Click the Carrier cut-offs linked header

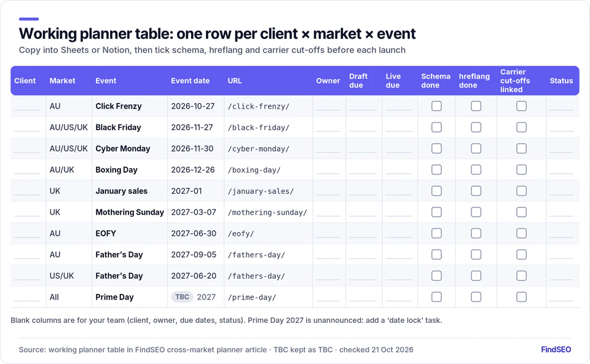(515, 81)
